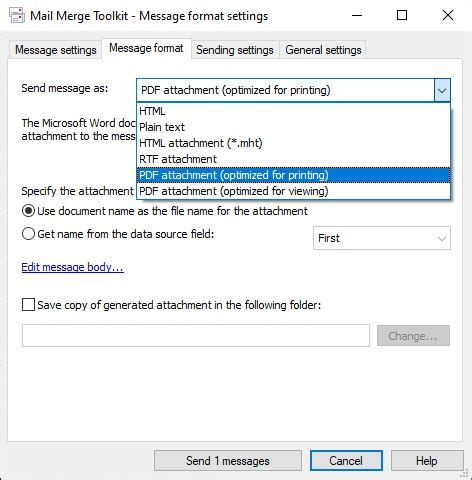
Task: Choose PDF attachment optimized for viewing
Action: (293, 191)
